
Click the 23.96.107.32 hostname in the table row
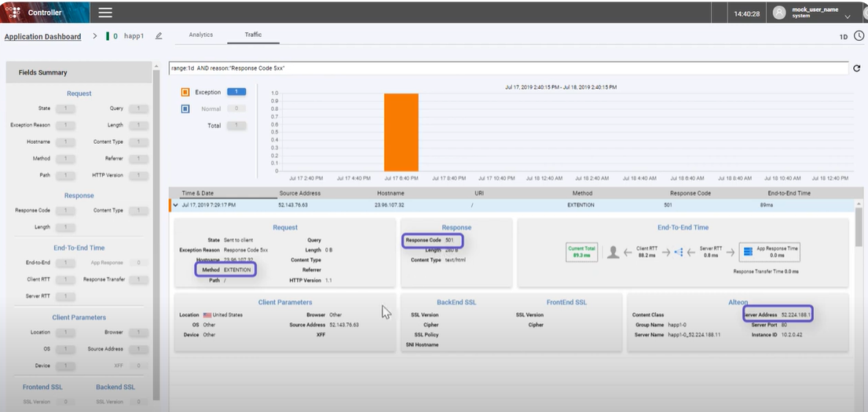[389, 205]
